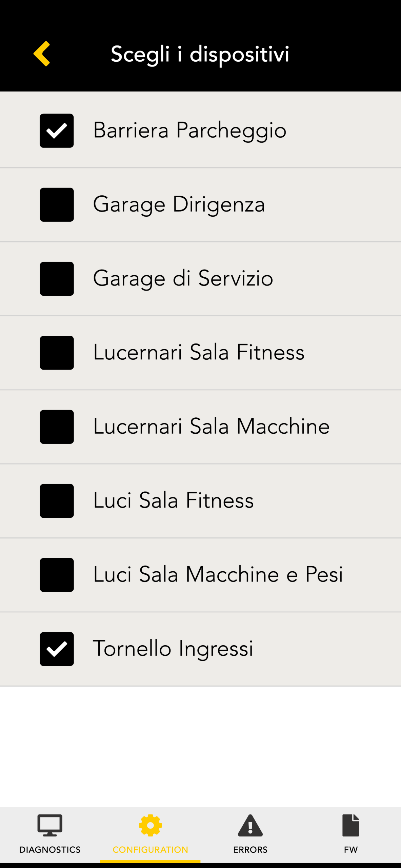Switch to the DIAGNOSTICS tab label
The image size is (401, 868).
point(50,849)
